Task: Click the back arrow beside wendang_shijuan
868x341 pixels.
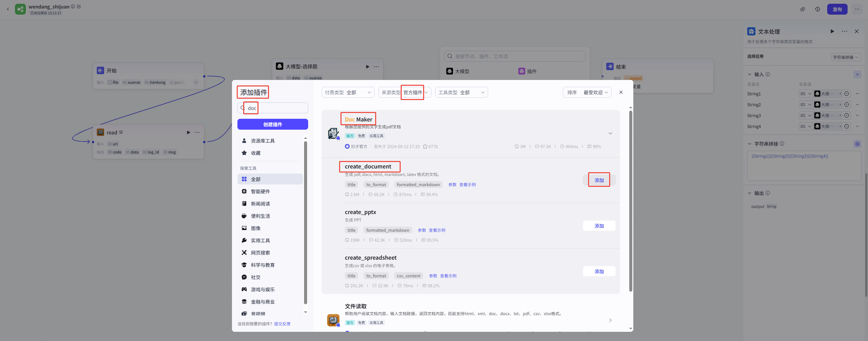Action: coord(8,9)
